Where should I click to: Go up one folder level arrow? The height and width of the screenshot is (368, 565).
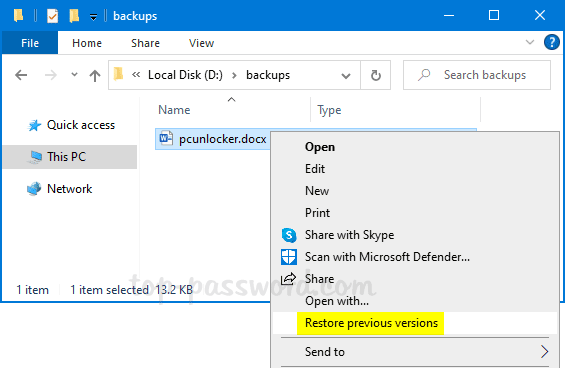pyautogui.click(x=95, y=75)
